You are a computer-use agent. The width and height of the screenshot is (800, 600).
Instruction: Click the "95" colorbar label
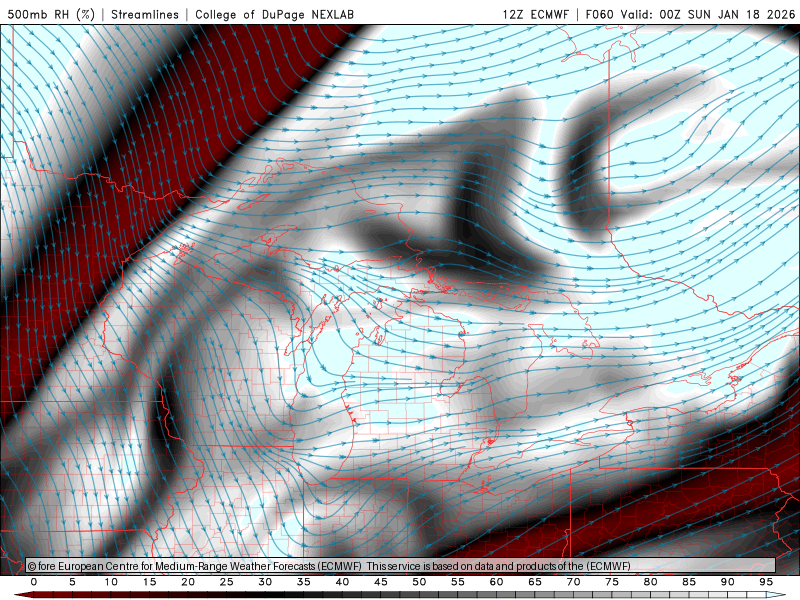tap(766, 582)
